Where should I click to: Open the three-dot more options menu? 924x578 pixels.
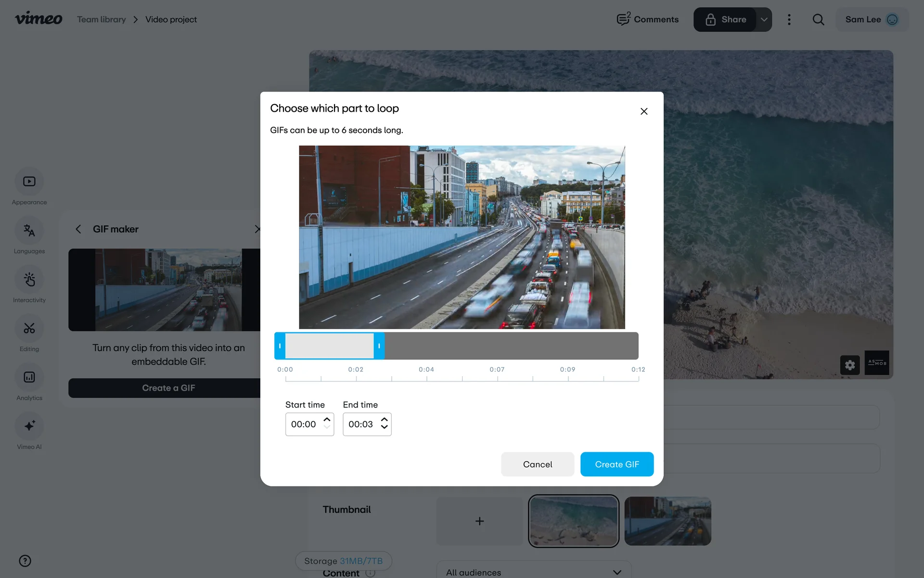789,20
